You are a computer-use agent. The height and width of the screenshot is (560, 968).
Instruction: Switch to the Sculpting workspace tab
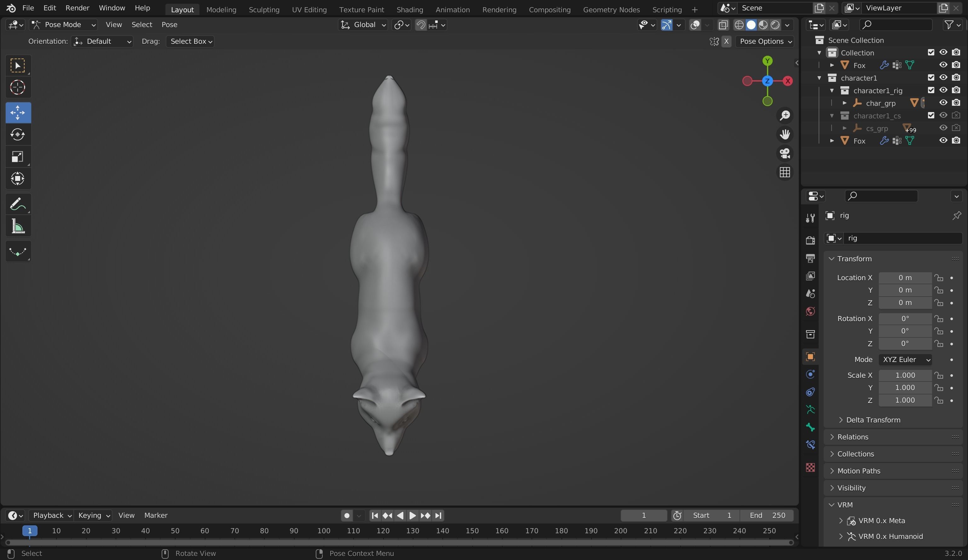[264, 9]
